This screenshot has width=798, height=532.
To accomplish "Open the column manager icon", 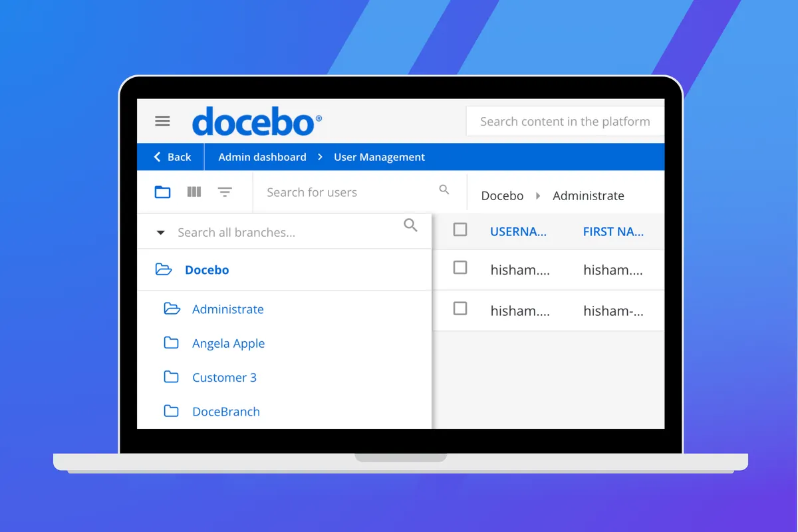I will 194,192.
